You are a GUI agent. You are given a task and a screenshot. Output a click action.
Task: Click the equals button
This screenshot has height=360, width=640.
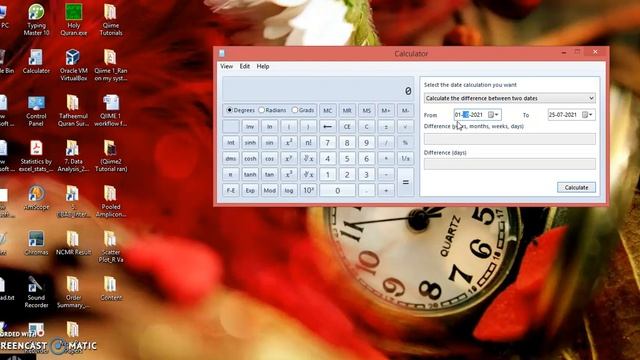pyautogui.click(x=405, y=182)
